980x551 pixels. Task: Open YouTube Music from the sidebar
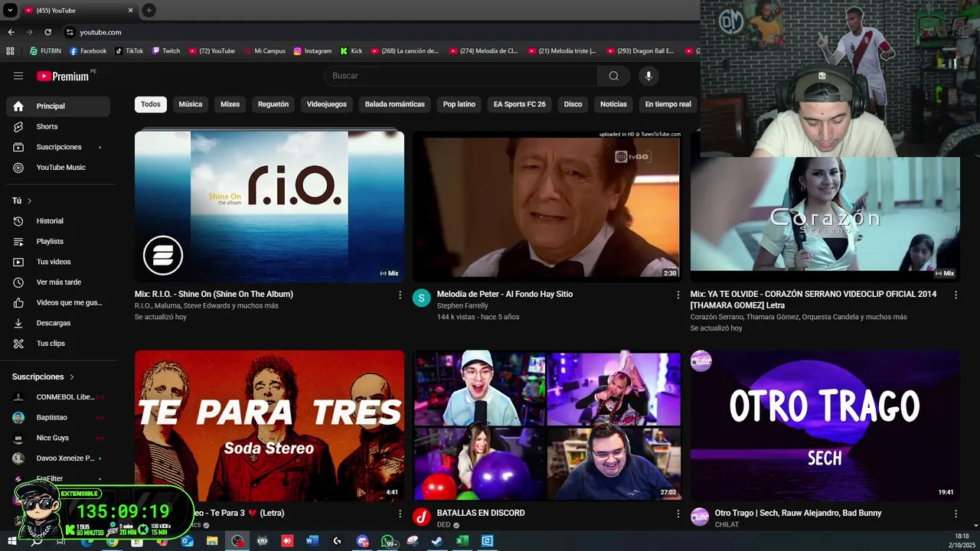[x=58, y=168]
